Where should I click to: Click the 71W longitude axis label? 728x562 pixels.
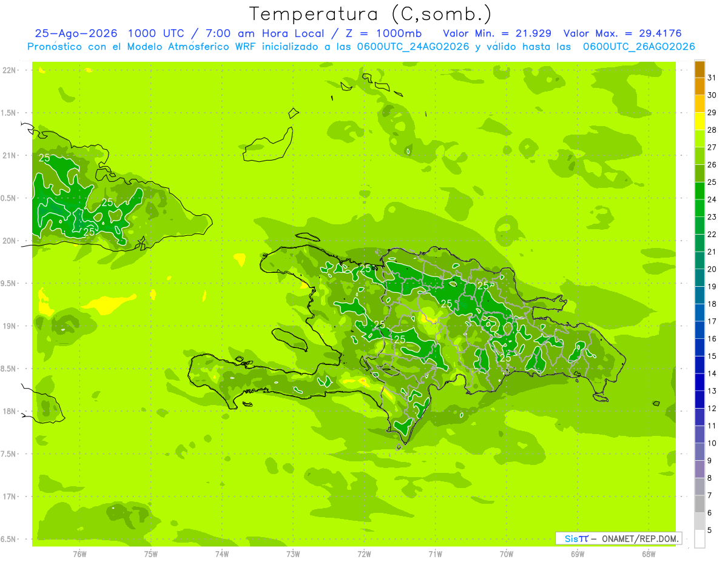(x=435, y=554)
